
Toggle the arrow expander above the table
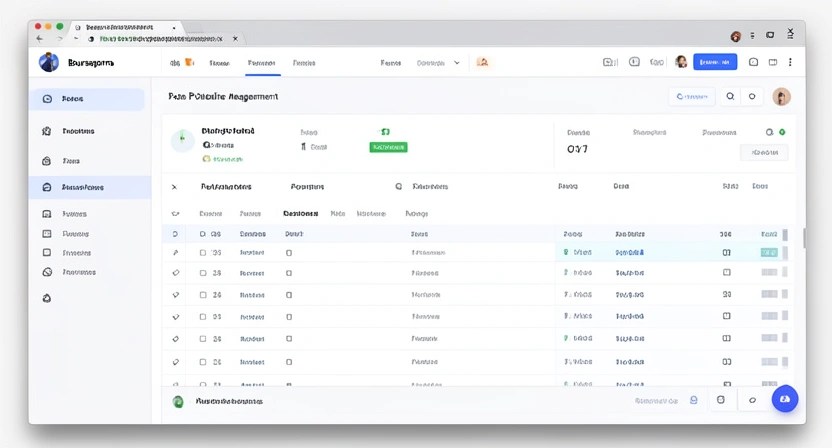pyautogui.click(x=175, y=187)
